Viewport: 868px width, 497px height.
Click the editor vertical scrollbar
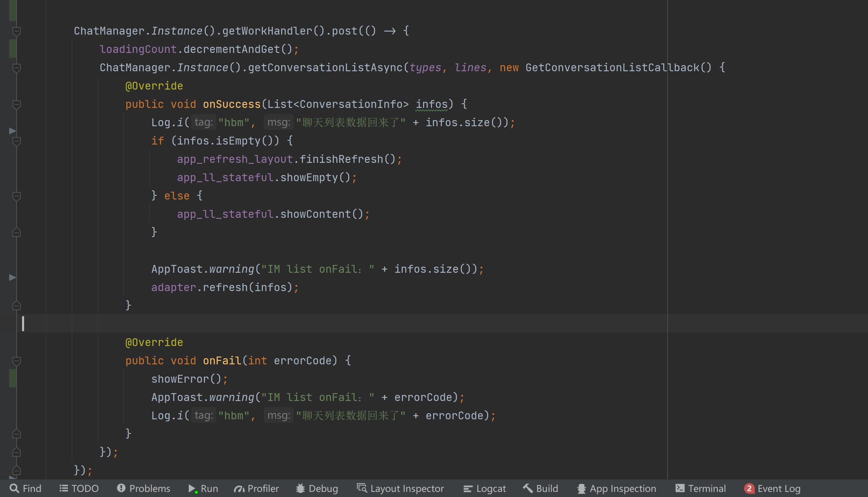[x=865, y=239]
